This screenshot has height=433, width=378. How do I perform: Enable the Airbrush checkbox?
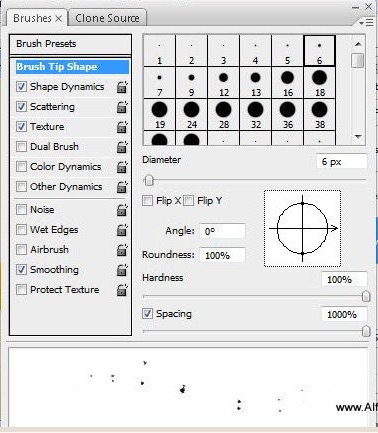[x=21, y=250]
